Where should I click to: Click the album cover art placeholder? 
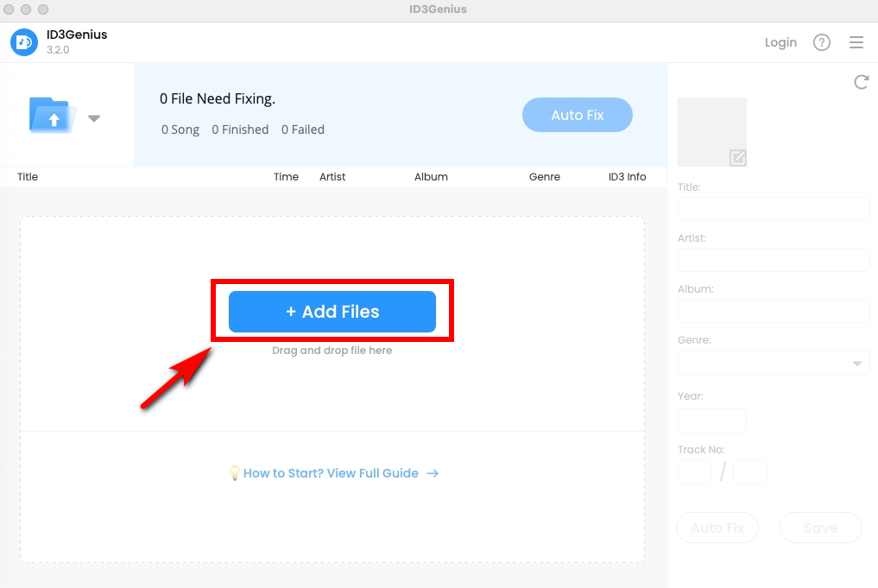click(711, 132)
